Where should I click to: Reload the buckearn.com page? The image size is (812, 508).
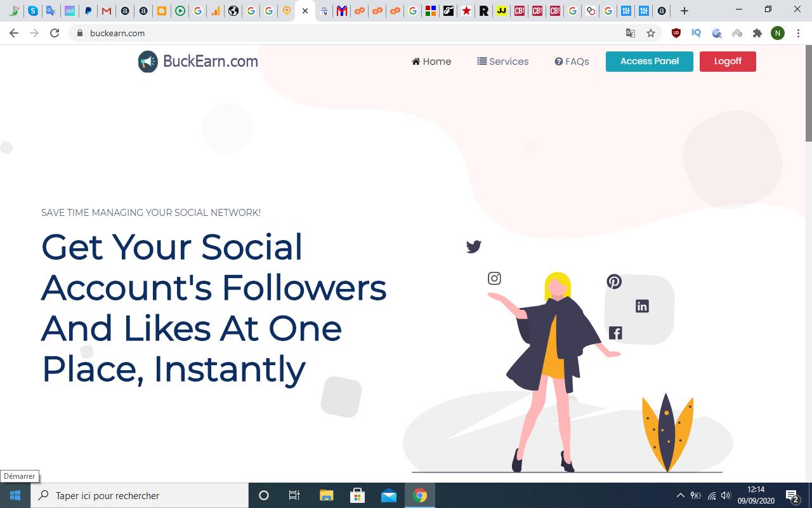pos(55,33)
